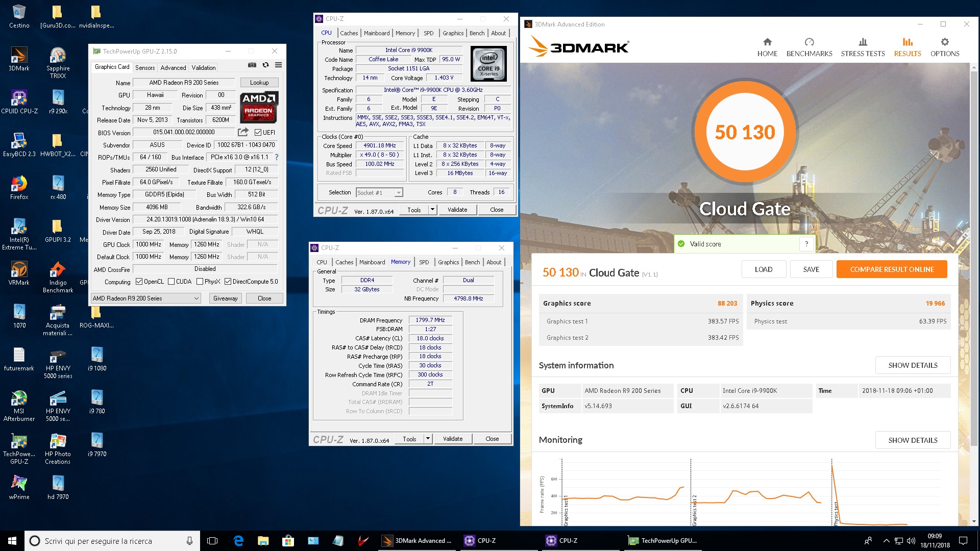The height and width of the screenshot is (551, 980).
Task: Toggle the PhysX checkbox
Action: click(200, 282)
